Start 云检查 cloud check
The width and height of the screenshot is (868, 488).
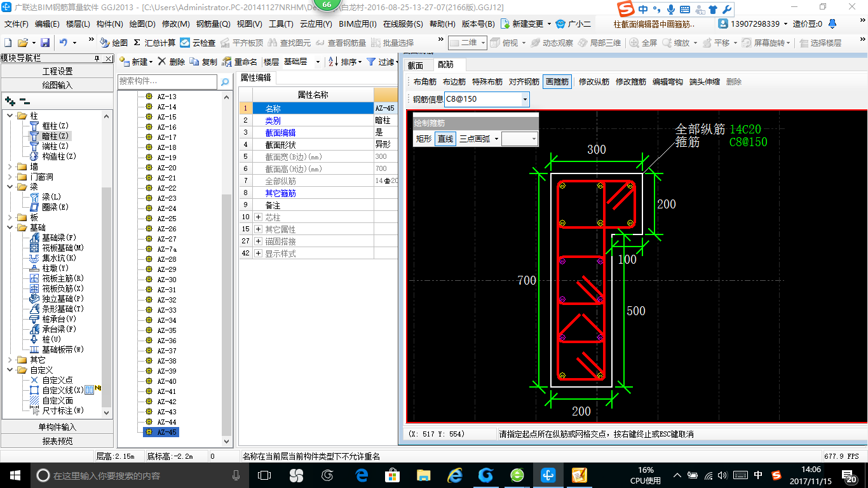coord(198,43)
